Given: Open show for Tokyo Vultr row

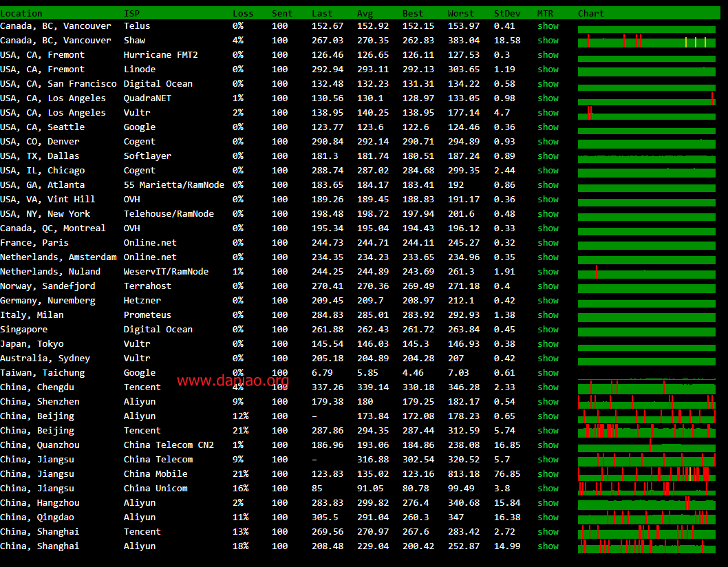Looking at the screenshot, I should click(x=548, y=343).
